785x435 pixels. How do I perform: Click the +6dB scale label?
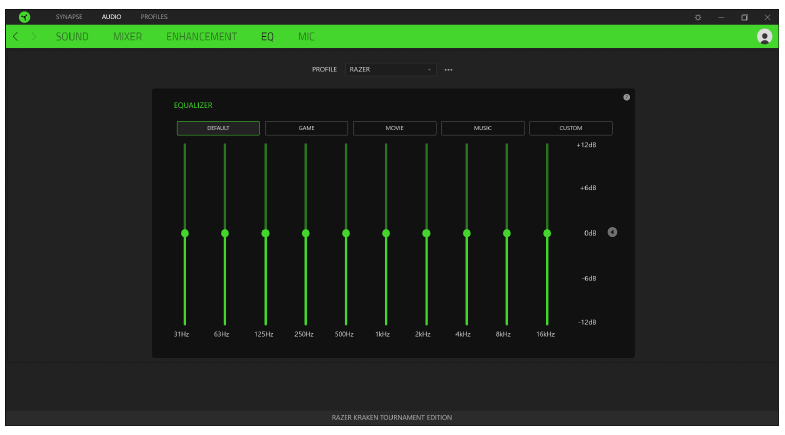[588, 188]
